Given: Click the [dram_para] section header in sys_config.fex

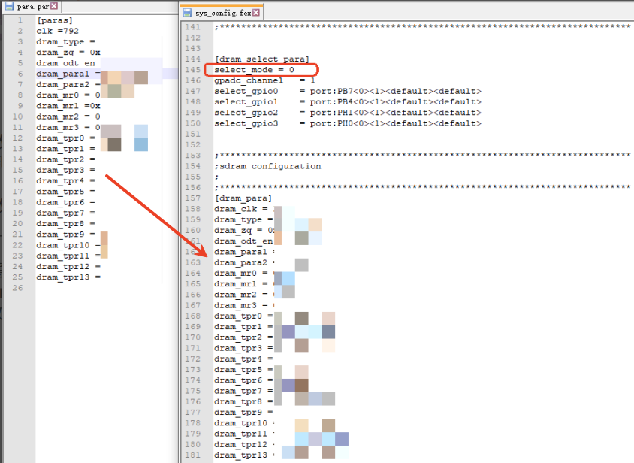Looking at the screenshot, I should [x=242, y=199].
